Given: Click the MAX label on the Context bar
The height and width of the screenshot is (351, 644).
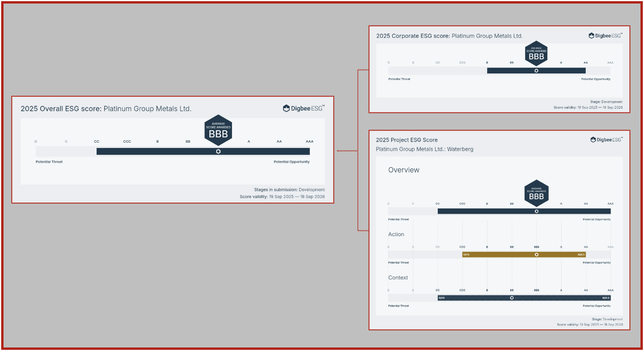Looking at the screenshot, I should pos(606,298).
